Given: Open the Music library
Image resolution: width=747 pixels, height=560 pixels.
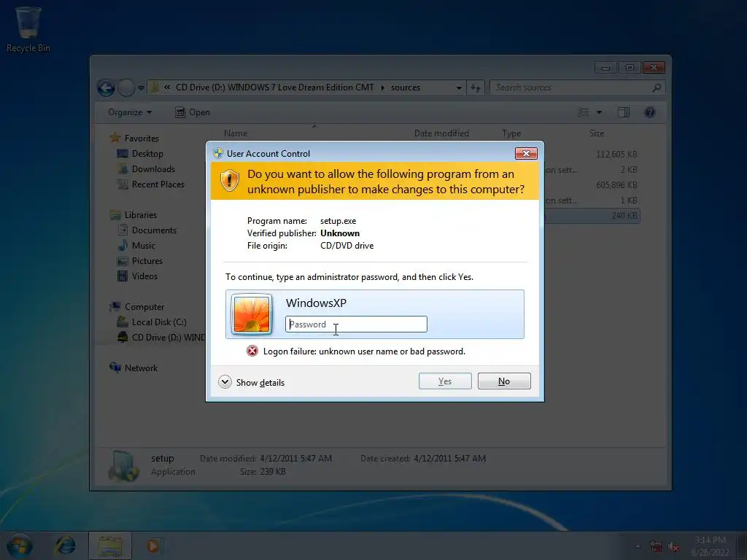Looking at the screenshot, I should (x=136, y=246).
